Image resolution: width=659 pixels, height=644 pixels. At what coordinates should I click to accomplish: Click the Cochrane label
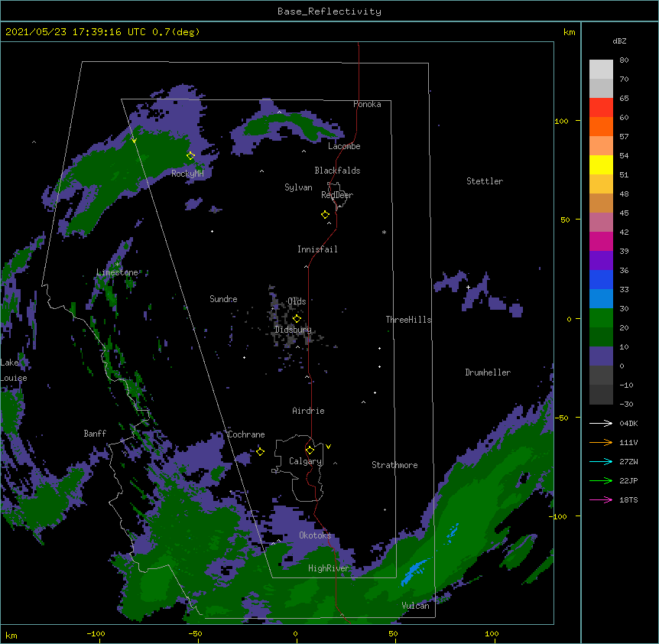point(246,434)
